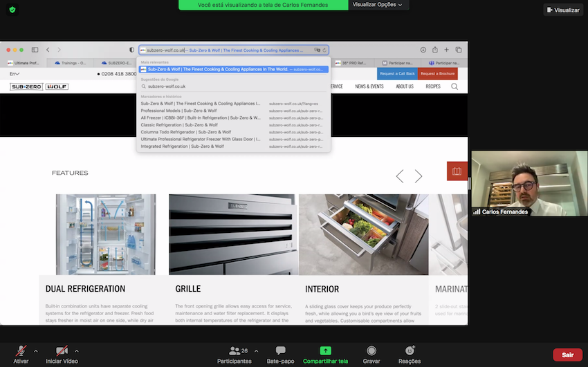Viewport: 588px width, 367px height.
Task: Expand audio options arrow next to Ativar
Action: coord(35,351)
